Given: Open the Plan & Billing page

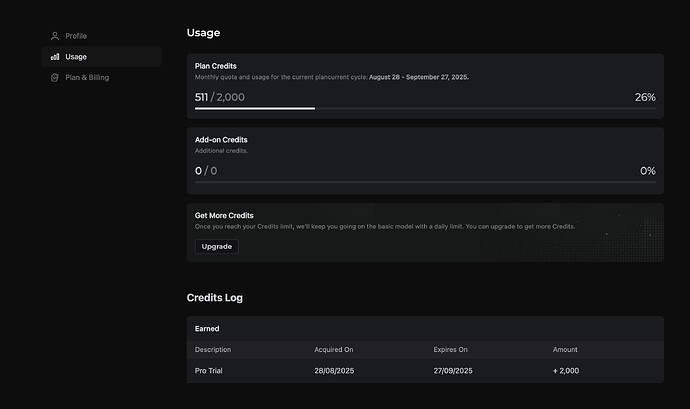Looking at the screenshot, I should (x=102, y=77).
